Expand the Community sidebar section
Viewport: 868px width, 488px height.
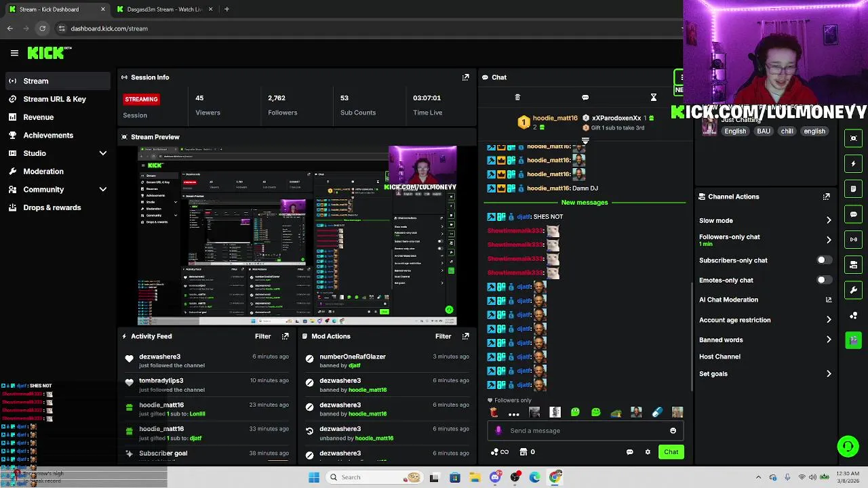[103, 190]
